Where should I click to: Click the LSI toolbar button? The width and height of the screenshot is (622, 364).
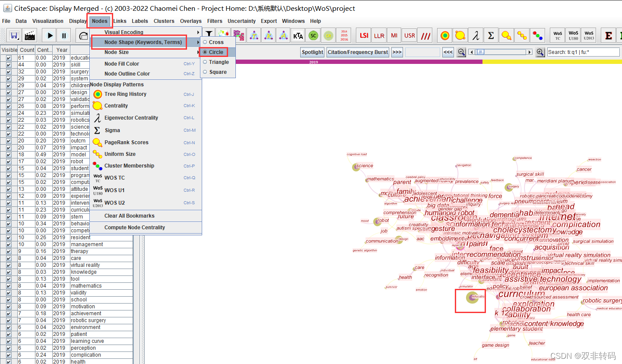(x=364, y=35)
